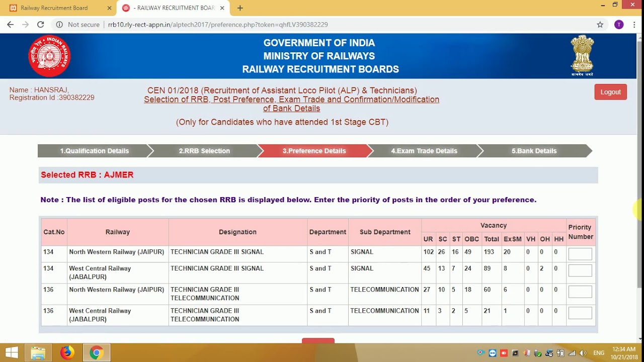
Task: Click the ENG language indicator
Action: pos(599,353)
